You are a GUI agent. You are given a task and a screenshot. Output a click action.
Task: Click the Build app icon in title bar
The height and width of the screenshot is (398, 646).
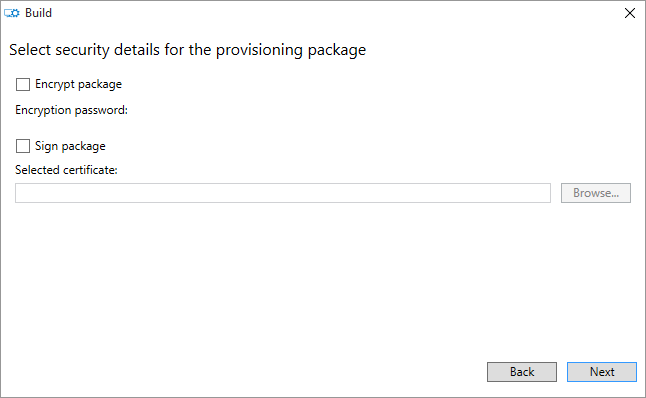tap(12, 13)
